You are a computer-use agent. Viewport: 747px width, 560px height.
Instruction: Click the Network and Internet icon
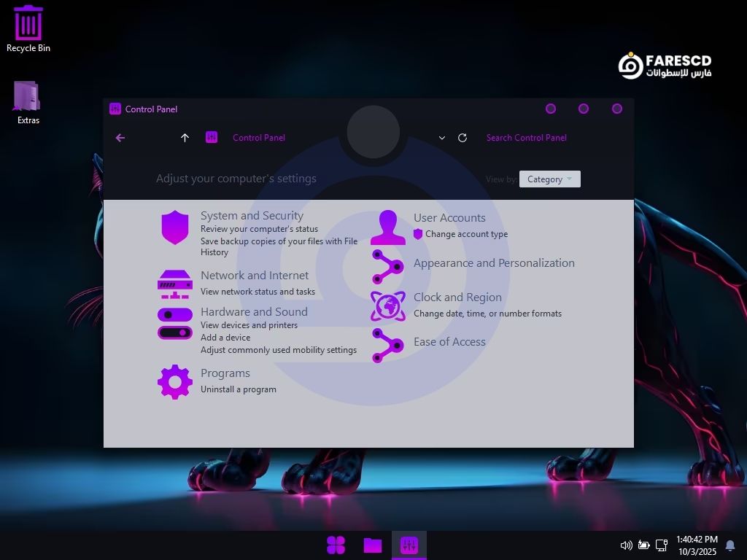pyautogui.click(x=175, y=284)
